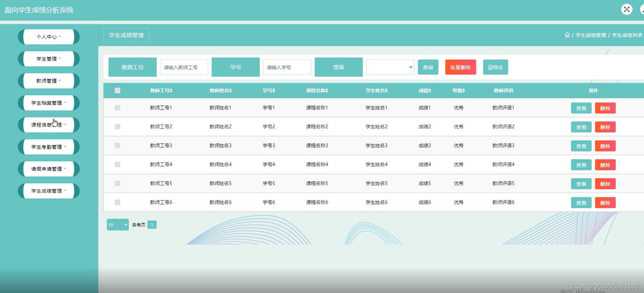The height and width of the screenshot is (293, 644).
Task: Click 删除 for the 教师工号4 row
Action: click(x=605, y=165)
